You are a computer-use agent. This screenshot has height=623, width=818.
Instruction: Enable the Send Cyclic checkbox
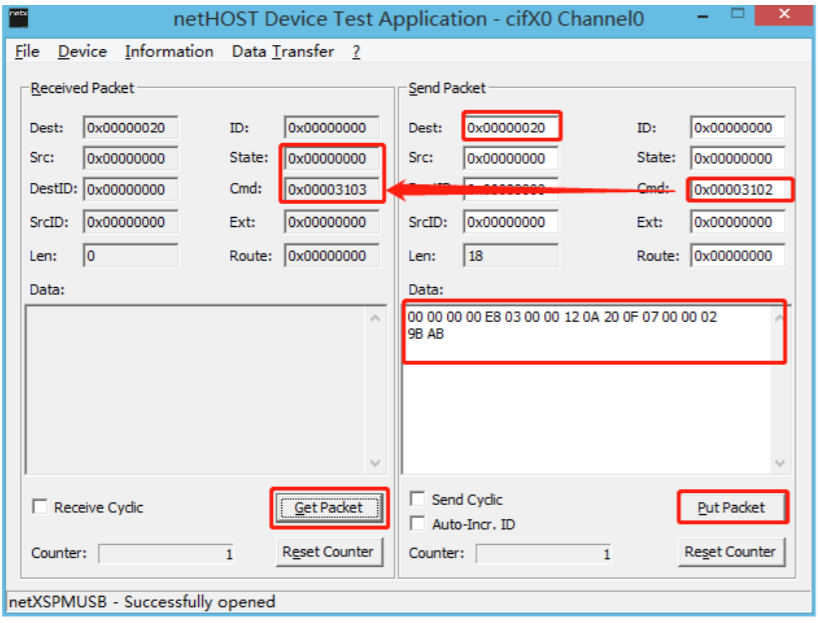pos(417,499)
